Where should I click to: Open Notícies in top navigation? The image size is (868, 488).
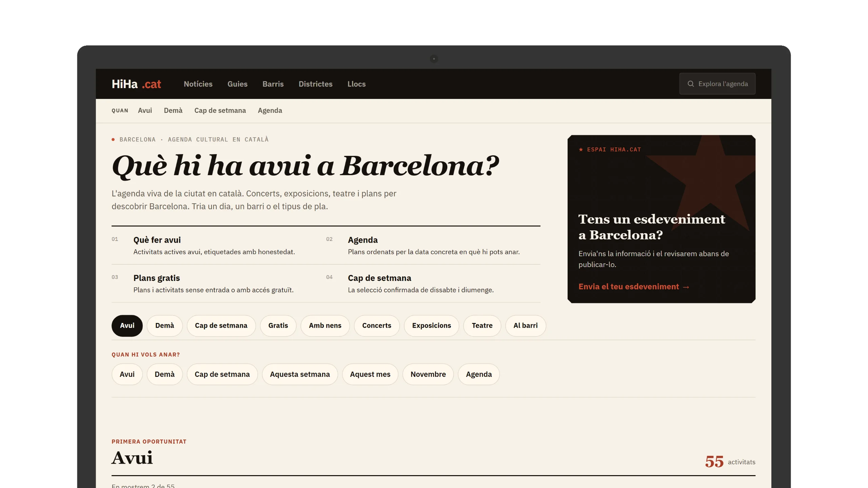[198, 84]
